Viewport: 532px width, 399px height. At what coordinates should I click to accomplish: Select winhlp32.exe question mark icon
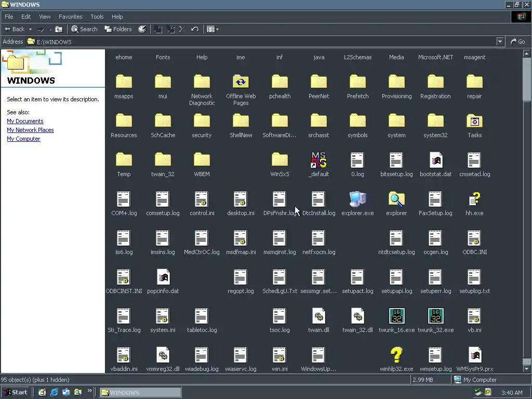(x=396, y=355)
